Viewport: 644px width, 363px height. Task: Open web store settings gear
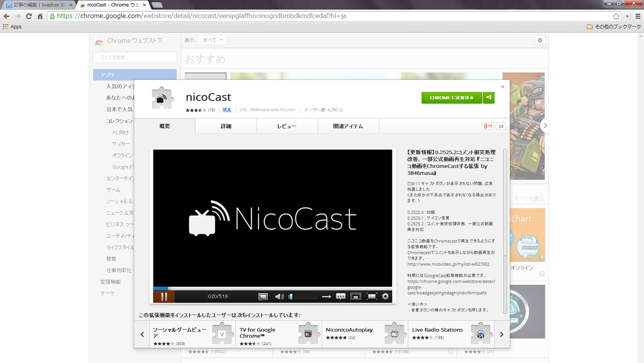540,40
